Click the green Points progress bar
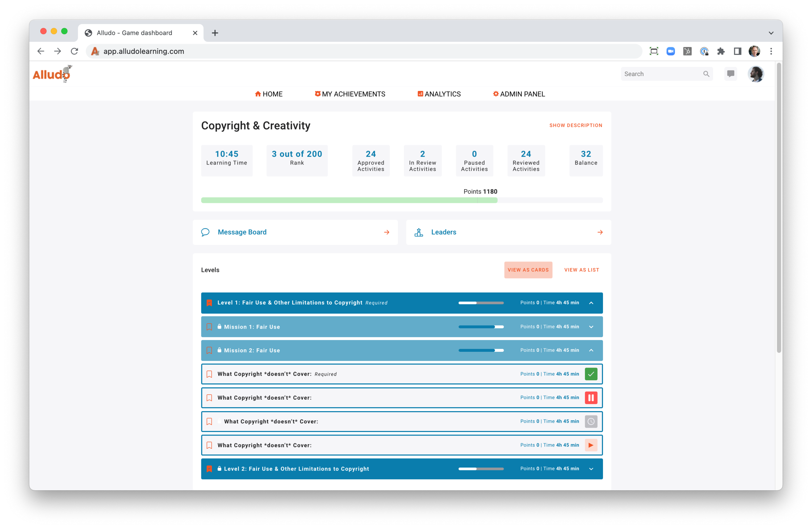812x529 pixels. [x=349, y=200]
